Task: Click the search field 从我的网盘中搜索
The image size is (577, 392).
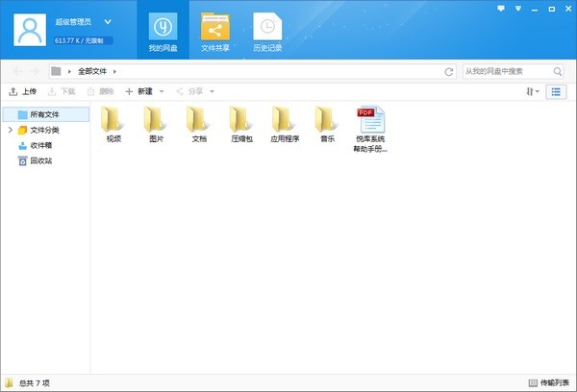Action: tap(505, 71)
